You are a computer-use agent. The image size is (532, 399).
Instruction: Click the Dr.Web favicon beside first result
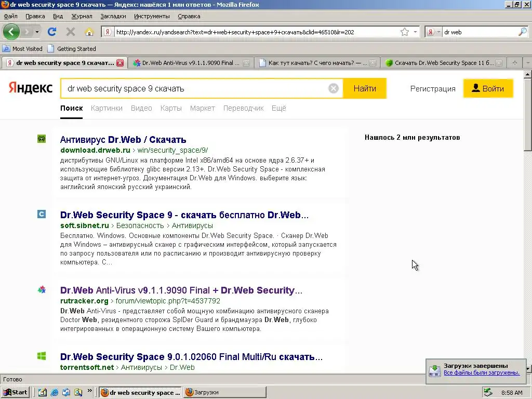(42, 139)
